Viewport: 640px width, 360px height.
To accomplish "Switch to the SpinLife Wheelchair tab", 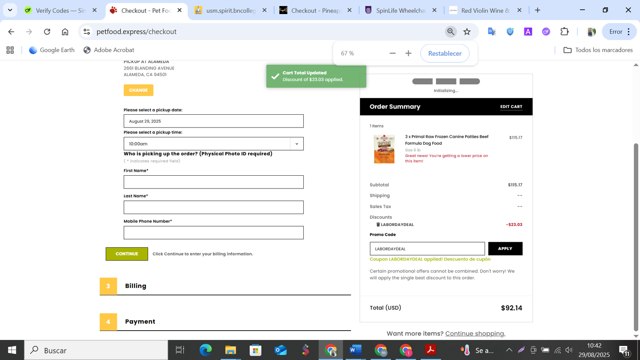I will [x=400, y=11].
